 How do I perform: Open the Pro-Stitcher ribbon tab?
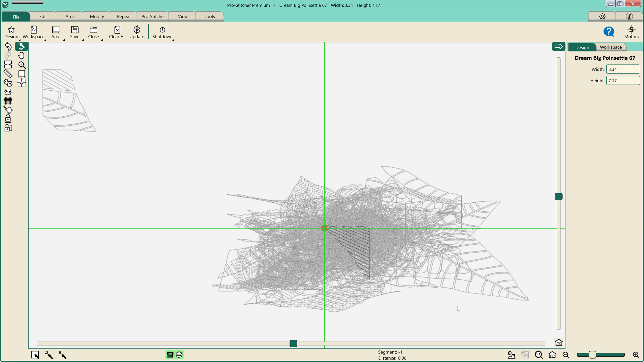tap(153, 16)
